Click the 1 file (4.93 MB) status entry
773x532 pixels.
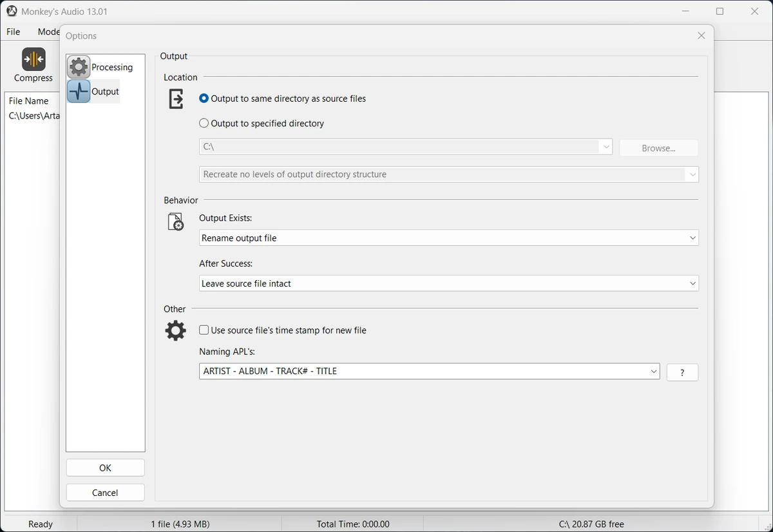tap(180, 524)
